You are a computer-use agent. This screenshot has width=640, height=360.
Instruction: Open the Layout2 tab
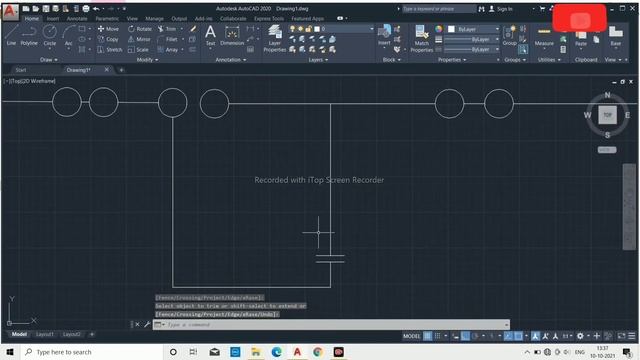pos(71,334)
